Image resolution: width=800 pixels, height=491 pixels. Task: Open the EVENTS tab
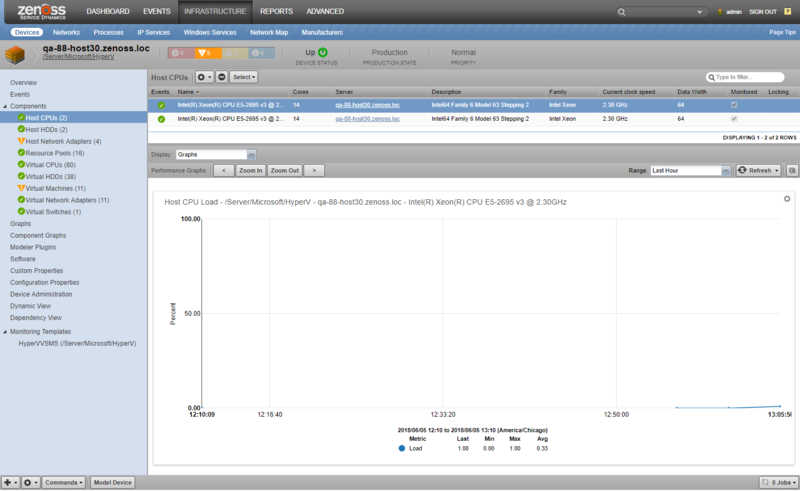pos(157,11)
